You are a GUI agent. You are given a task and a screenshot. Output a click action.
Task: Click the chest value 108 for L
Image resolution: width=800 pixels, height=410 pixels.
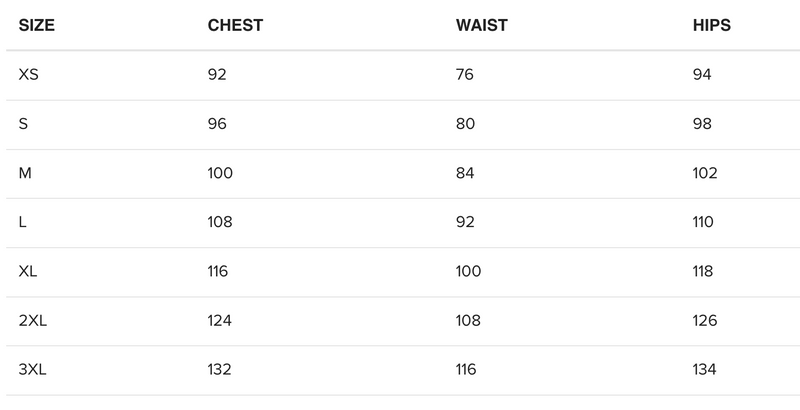220,222
